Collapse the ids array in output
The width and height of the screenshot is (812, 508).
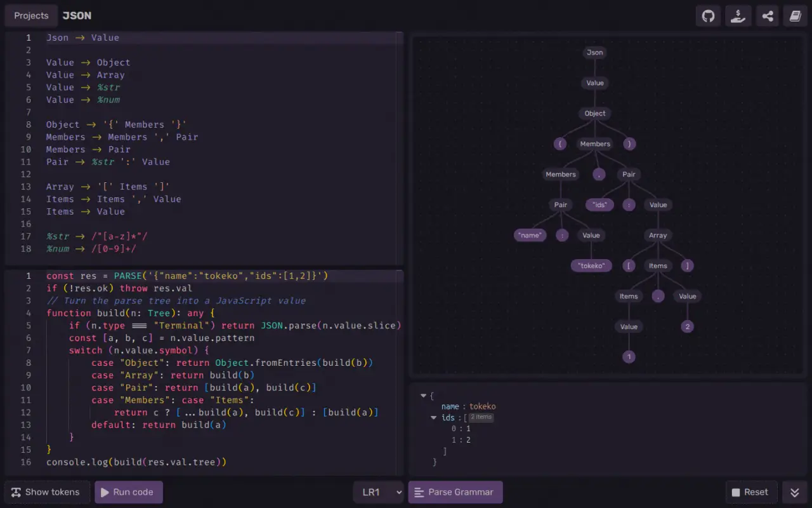tap(434, 418)
